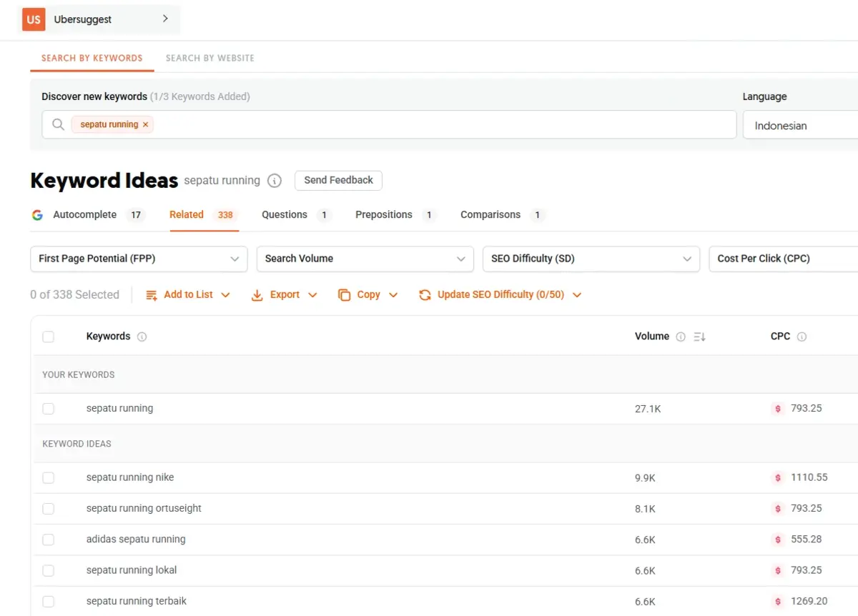Viewport: 858px width, 616px height.
Task: Expand the Update SEO Difficulty chevron
Action: pos(577,295)
